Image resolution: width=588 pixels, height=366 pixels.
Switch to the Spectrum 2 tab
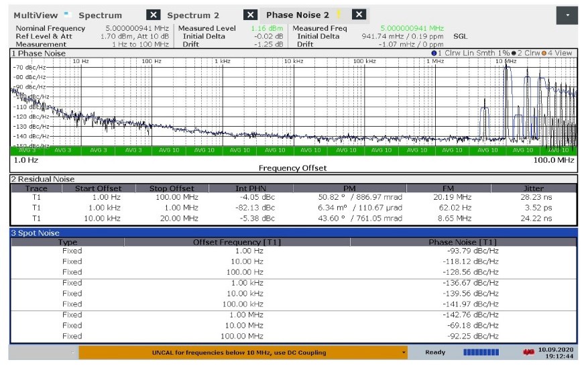pyautogui.click(x=193, y=15)
